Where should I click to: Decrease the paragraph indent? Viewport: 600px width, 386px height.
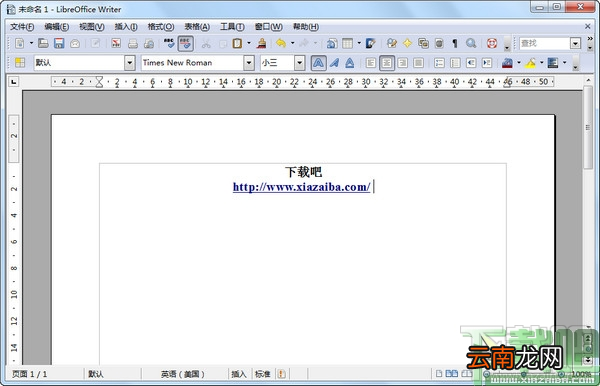471,63
